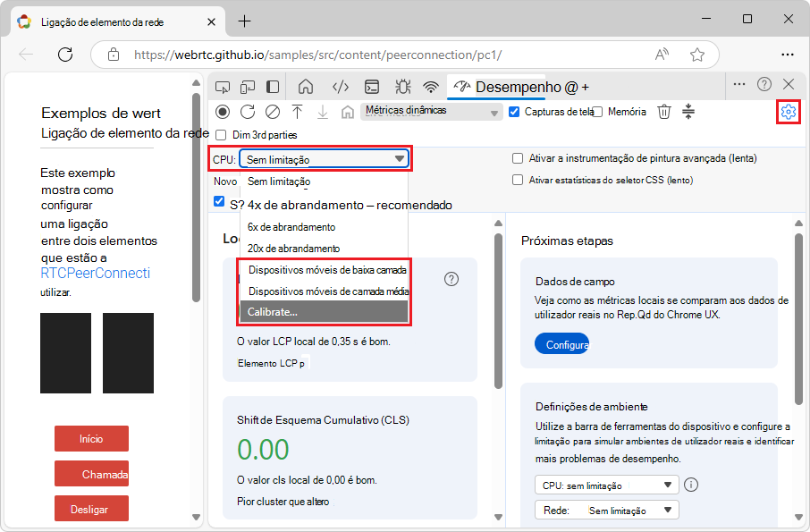Disable the Capturas de tela checkbox

[x=513, y=112]
